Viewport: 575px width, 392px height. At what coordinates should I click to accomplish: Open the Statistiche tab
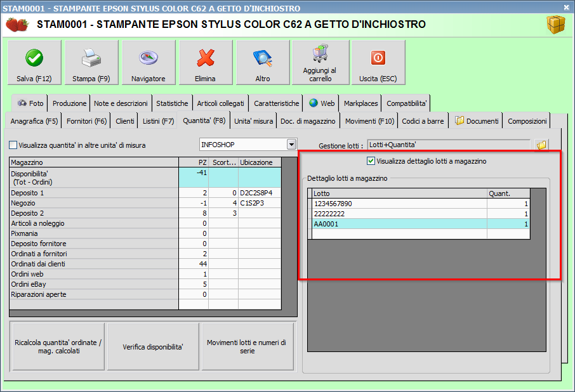[x=172, y=103]
